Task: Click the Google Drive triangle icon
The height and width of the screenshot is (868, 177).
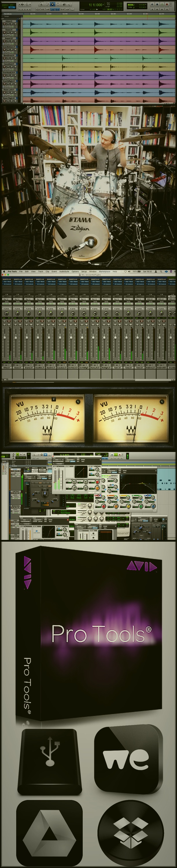Action: click(x=49, y=832)
